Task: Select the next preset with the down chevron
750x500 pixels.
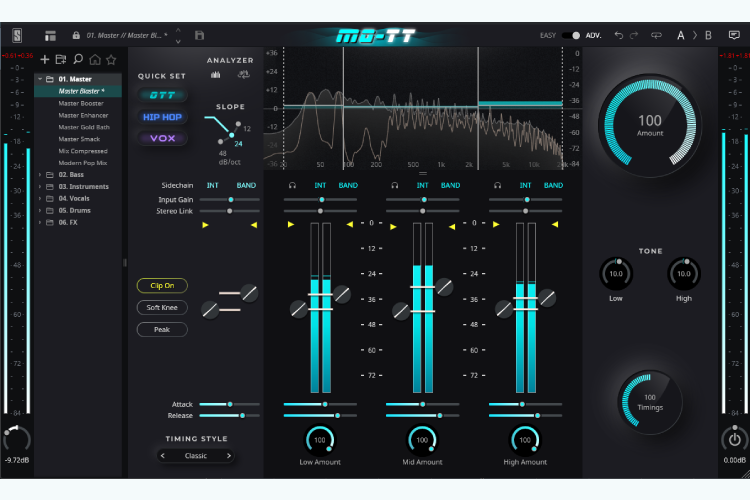Action: (178, 41)
